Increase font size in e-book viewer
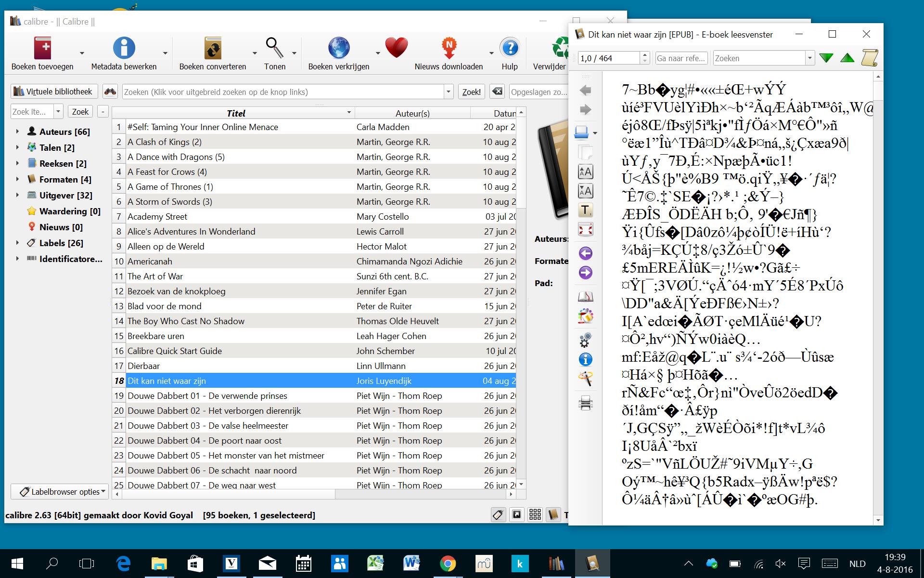The image size is (924, 578). pos(585,171)
